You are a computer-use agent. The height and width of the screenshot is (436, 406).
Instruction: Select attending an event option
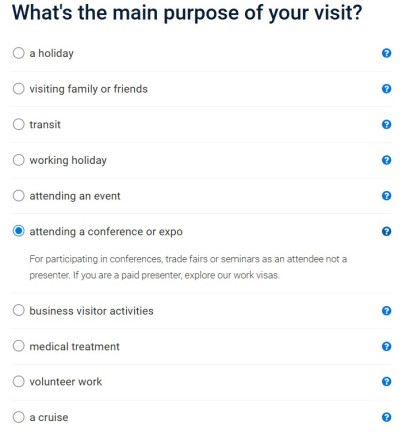(19, 196)
